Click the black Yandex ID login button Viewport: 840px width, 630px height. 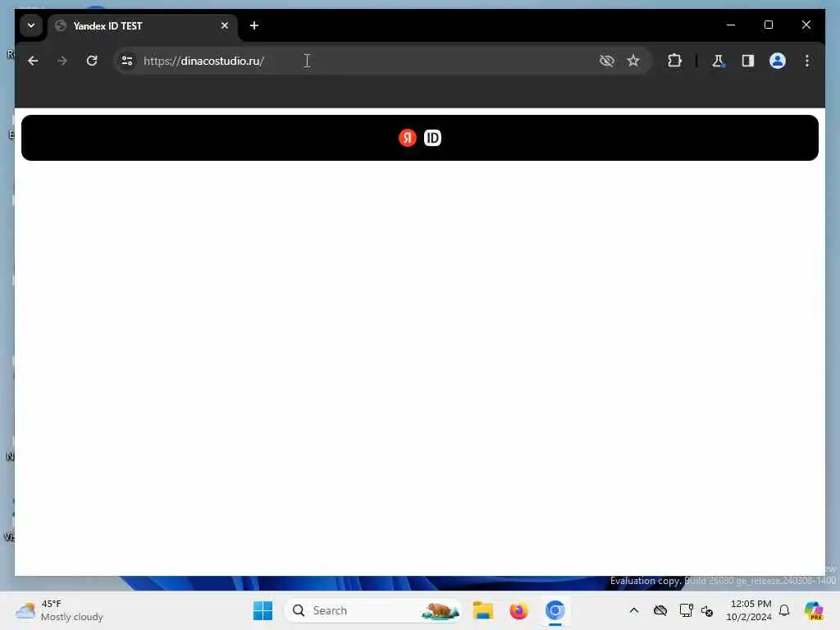[x=420, y=138]
